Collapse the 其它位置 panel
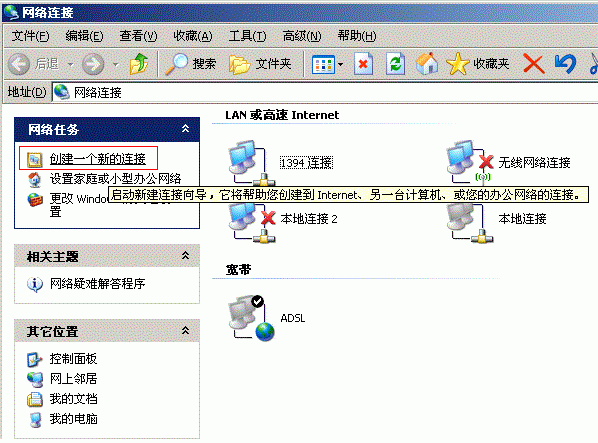Screen dimensions: 598x443 pos(185,331)
